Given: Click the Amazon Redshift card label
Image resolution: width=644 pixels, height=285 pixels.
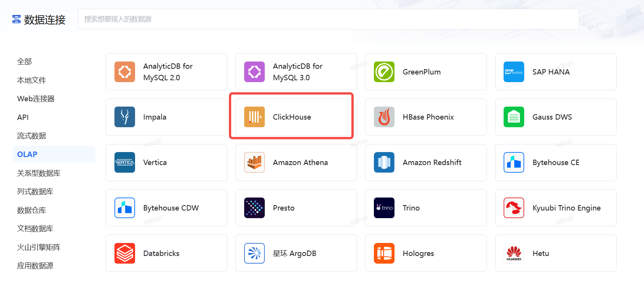Looking at the screenshot, I should point(432,162).
